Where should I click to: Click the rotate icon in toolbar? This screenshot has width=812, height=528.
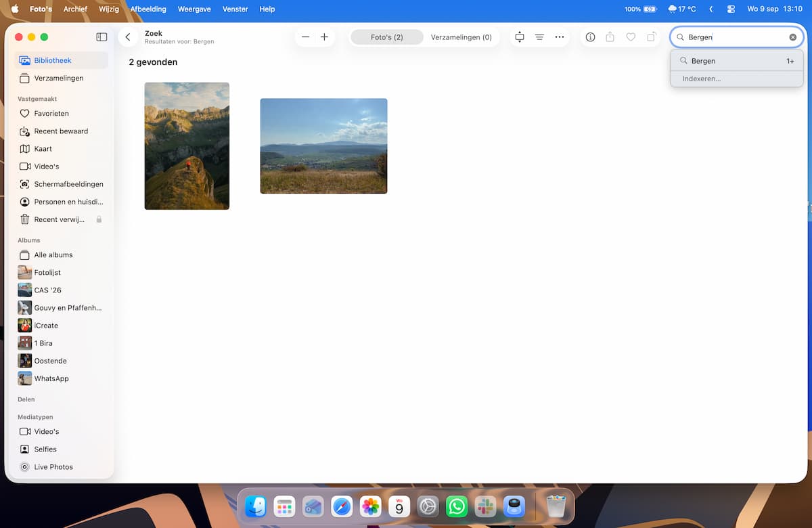tap(651, 37)
